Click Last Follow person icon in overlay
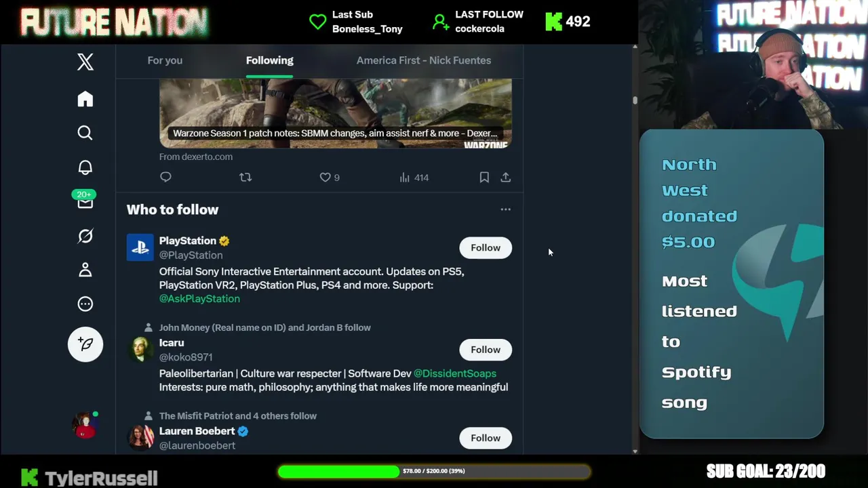 click(441, 22)
